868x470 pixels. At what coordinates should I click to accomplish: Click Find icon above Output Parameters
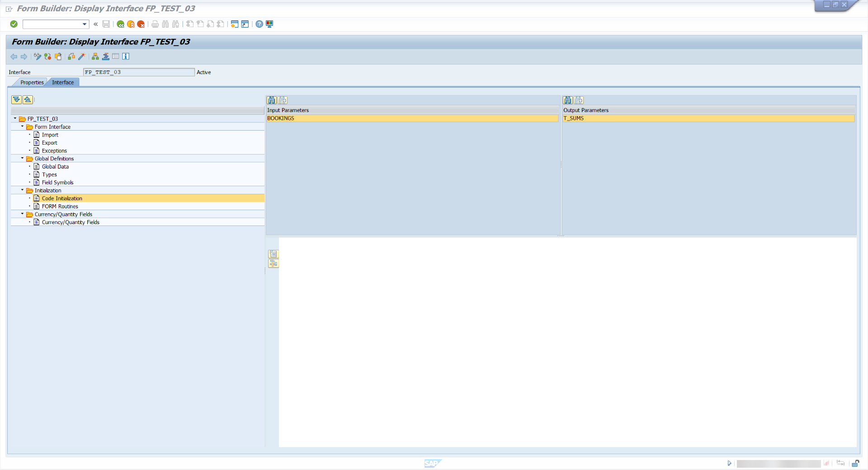pyautogui.click(x=568, y=100)
